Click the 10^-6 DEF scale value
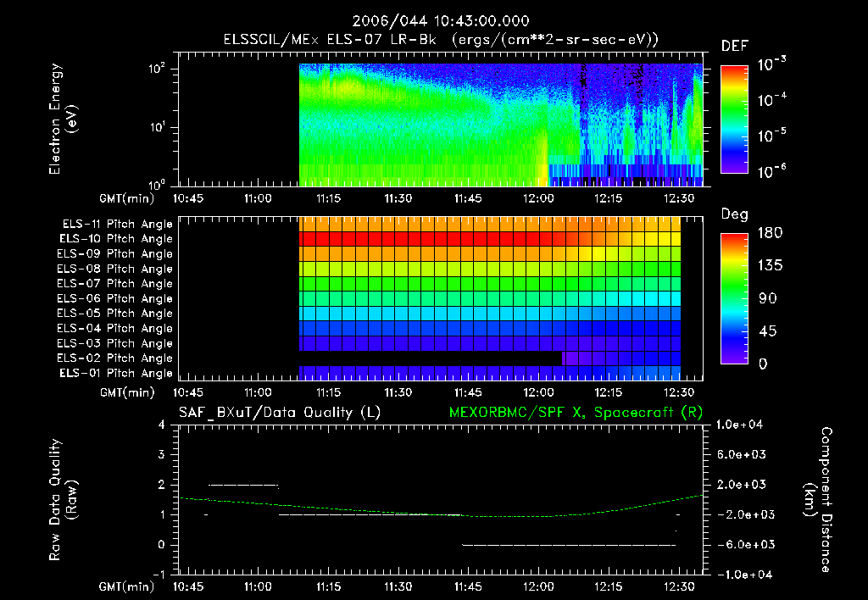Image resolution: width=868 pixels, height=600 pixels. (771, 171)
